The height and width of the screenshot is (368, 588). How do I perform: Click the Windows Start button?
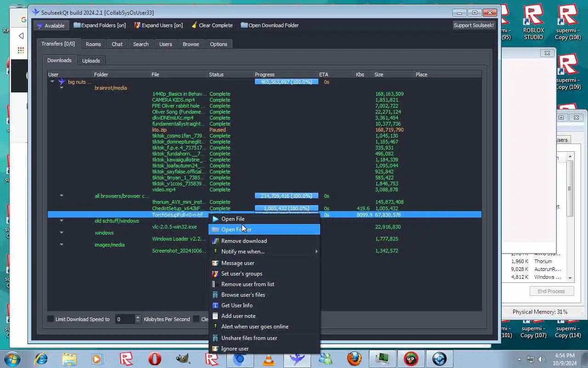coord(12,359)
